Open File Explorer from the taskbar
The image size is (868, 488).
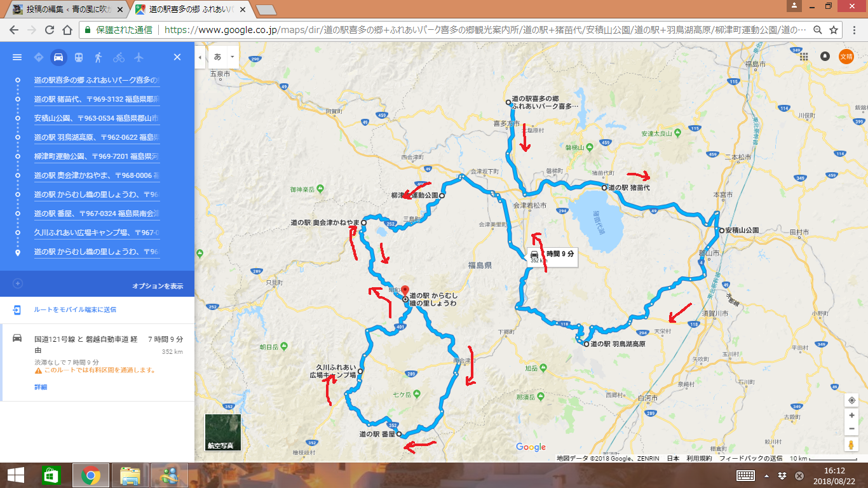click(x=130, y=475)
